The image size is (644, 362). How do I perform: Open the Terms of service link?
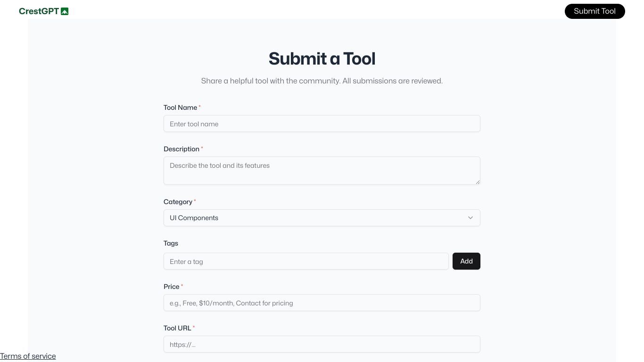28,356
